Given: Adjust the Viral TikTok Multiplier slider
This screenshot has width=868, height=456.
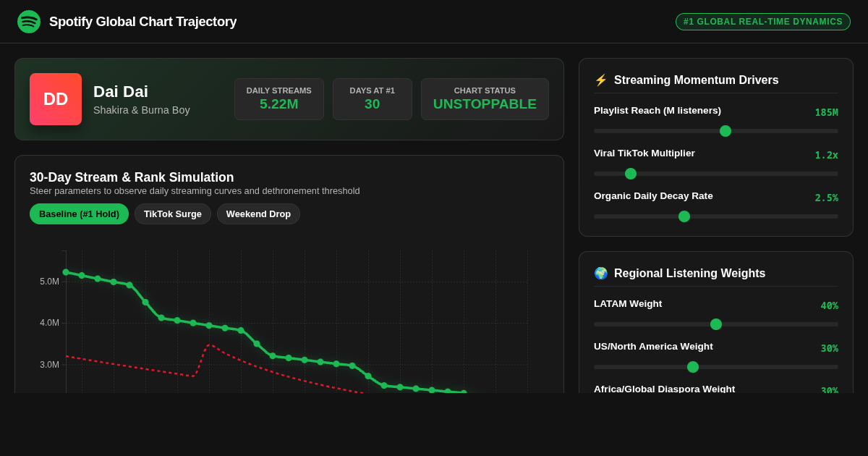Looking at the screenshot, I should [x=716, y=174].
